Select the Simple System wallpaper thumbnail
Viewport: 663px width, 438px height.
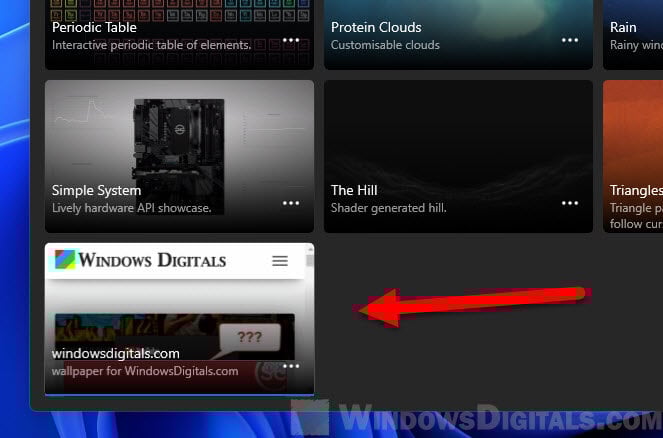[x=179, y=156]
